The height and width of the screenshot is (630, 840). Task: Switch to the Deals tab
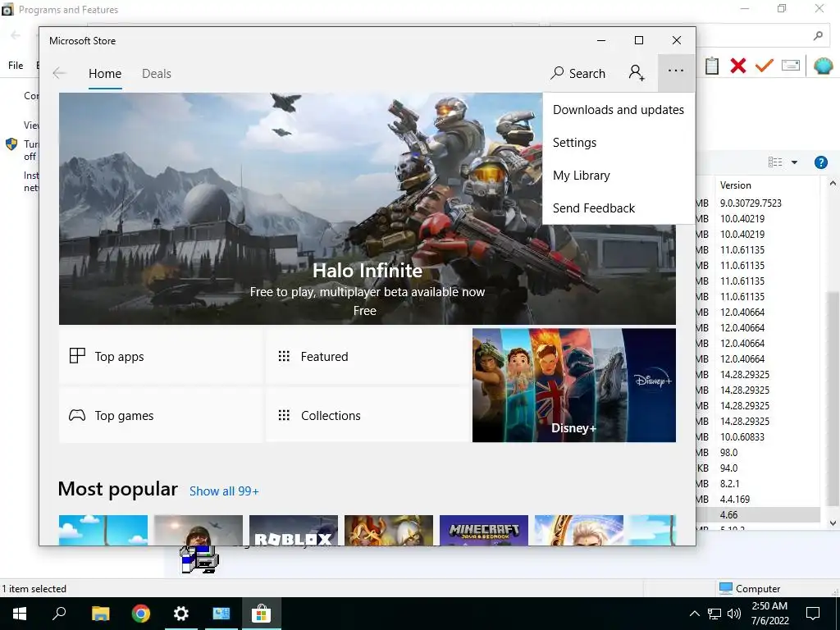point(157,74)
